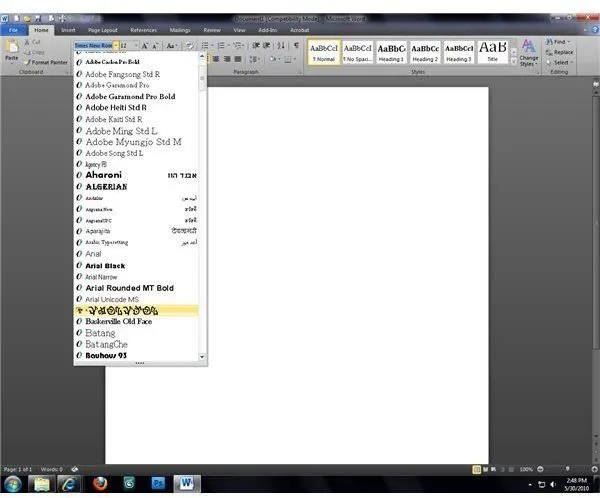Choose Adobe Garamond Pro Bold font
Image resolution: width=600 pixels, height=498 pixels.
pyautogui.click(x=136, y=96)
